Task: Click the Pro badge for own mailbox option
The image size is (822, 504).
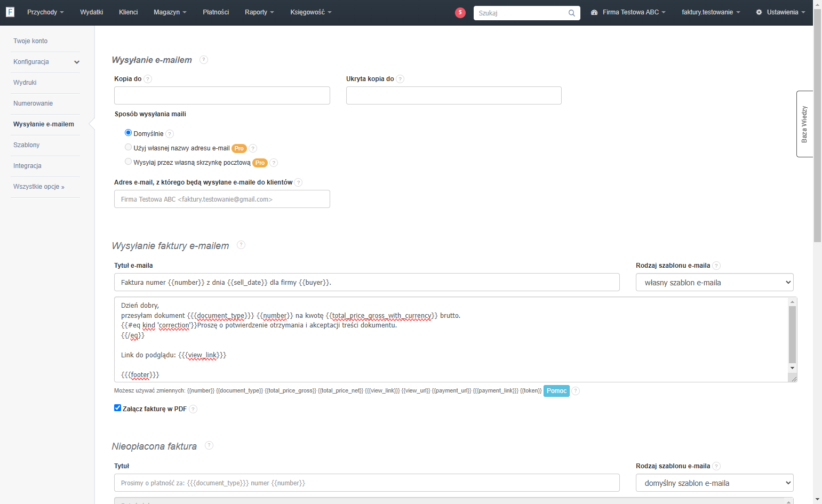Action: click(x=260, y=163)
